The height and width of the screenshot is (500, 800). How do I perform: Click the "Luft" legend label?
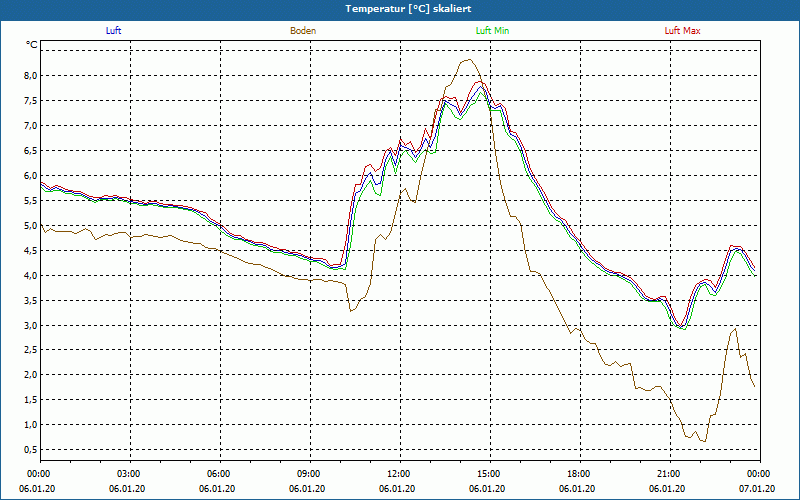tap(113, 31)
